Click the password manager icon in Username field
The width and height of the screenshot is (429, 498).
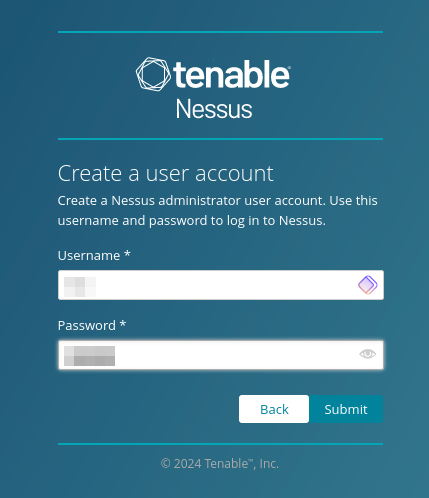pyautogui.click(x=368, y=285)
